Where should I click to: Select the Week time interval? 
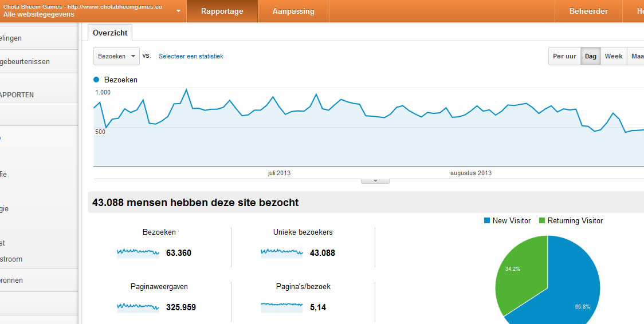[x=614, y=56]
